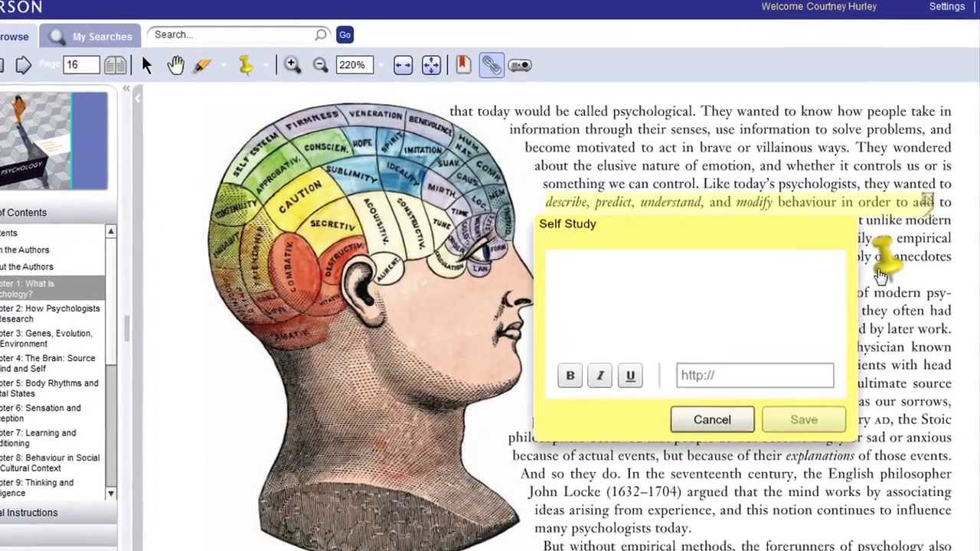
Task: Select the highlighter tool
Action: tap(202, 65)
